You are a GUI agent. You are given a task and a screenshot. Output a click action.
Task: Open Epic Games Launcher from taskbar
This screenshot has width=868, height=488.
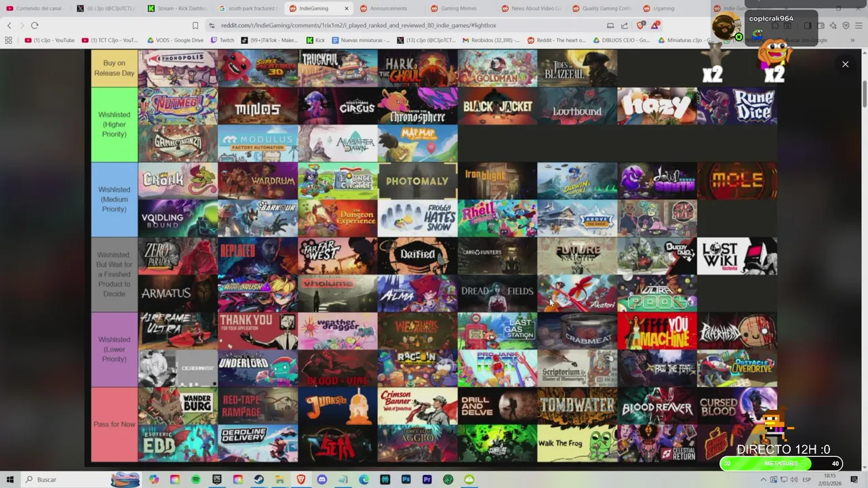pyautogui.click(x=217, y=479)
